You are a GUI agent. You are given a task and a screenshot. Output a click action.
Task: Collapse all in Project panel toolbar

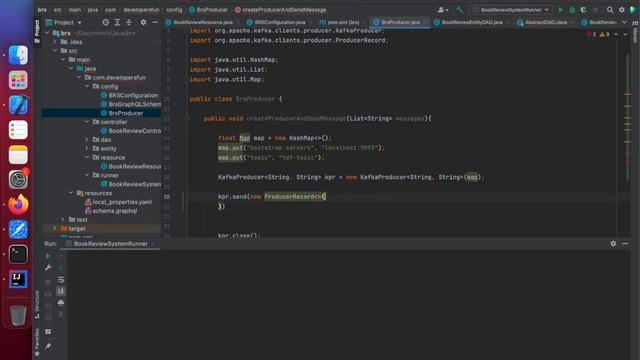pos(129,22)
